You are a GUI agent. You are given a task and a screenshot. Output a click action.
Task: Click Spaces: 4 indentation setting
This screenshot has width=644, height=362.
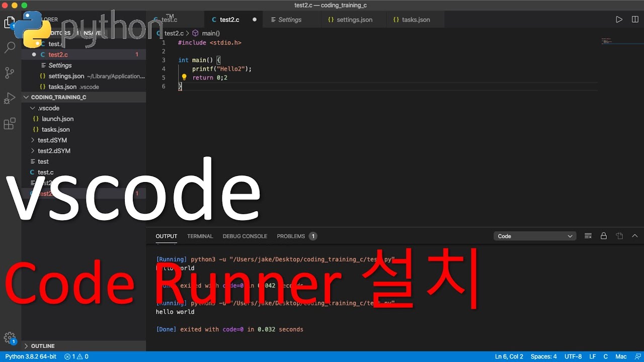pos(543,356)
